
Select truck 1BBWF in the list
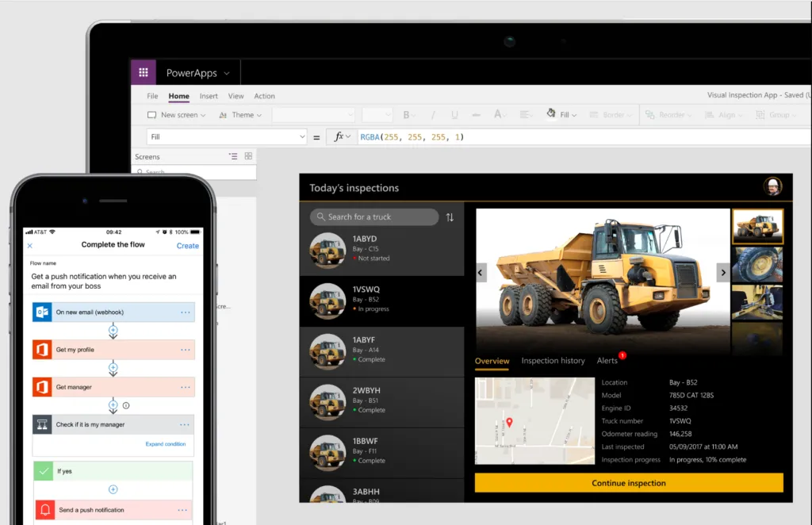381,453
